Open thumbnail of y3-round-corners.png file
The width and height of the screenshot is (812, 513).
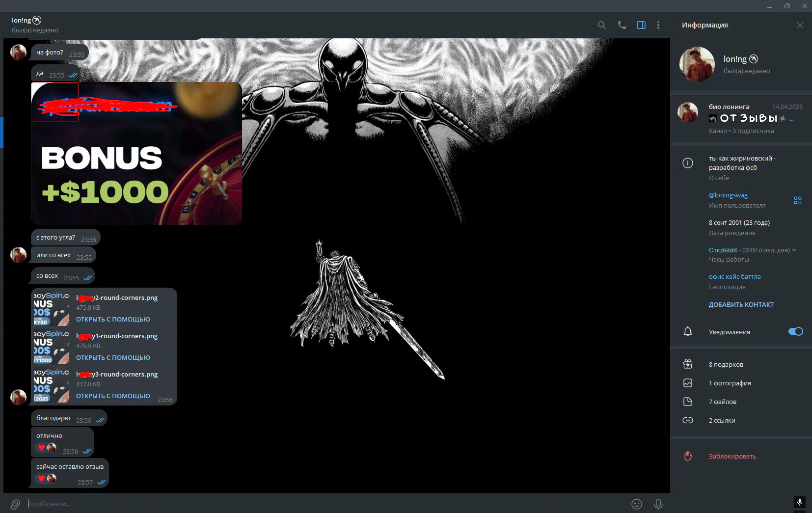(52, 385)
